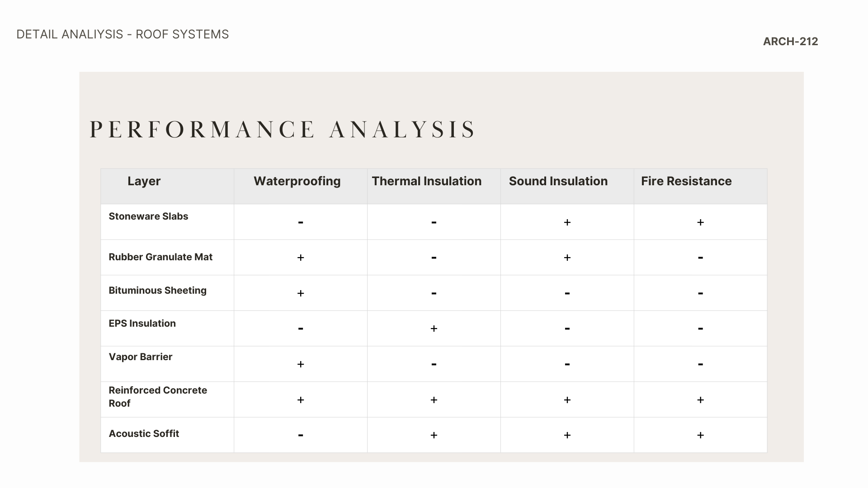Click the Reinforced Concrete Roof row label
The height and width of the screenshot is (488, 868).
(x=157, y=397)
